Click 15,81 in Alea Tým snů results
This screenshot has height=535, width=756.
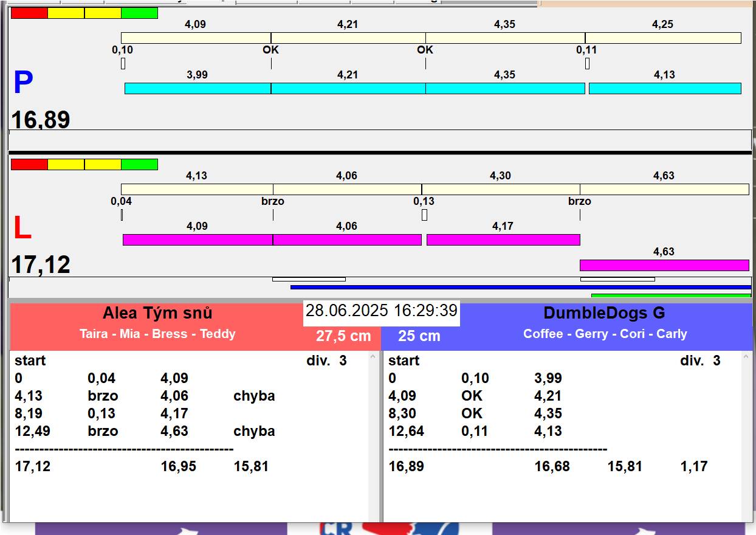tap(251, 466)
